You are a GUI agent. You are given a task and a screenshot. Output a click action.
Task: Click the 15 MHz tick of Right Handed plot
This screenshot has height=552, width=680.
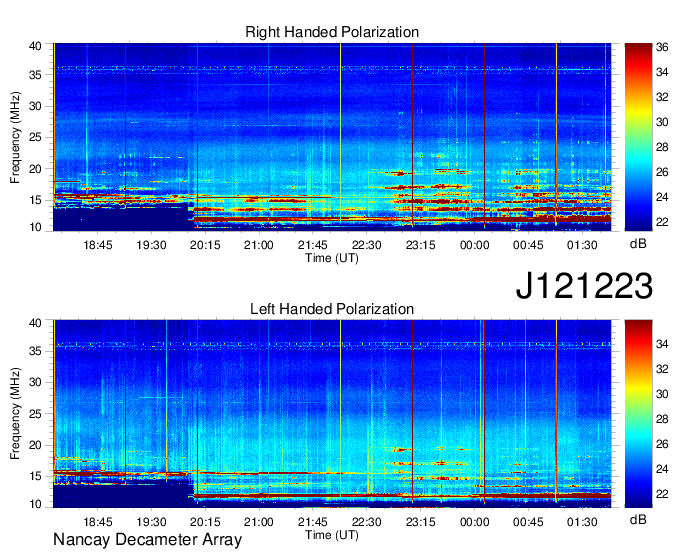tap(35, 200)
